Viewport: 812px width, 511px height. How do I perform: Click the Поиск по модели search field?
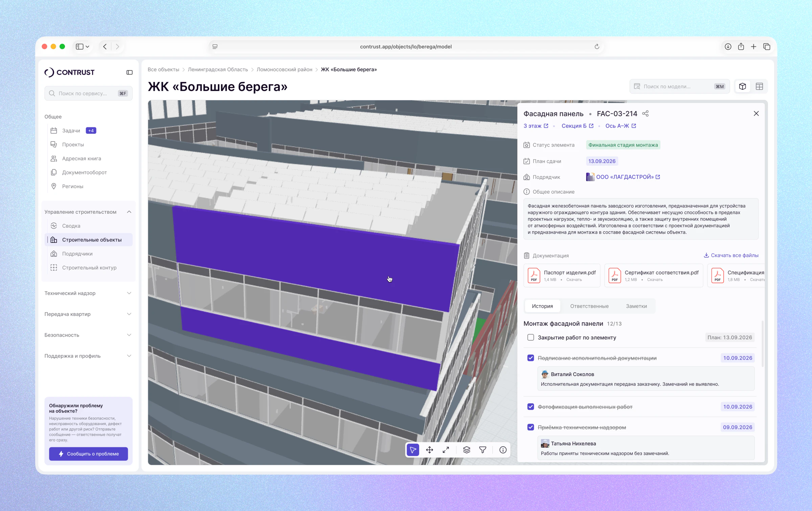pos(679,86)
